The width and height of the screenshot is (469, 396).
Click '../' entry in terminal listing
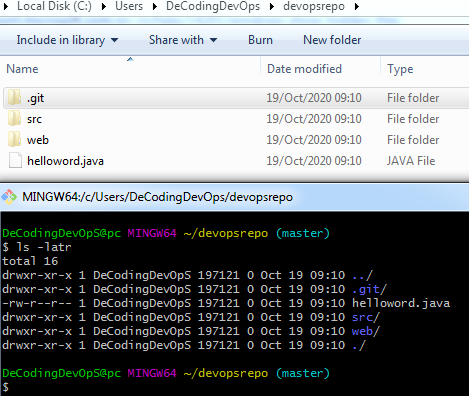pos(362,275)
